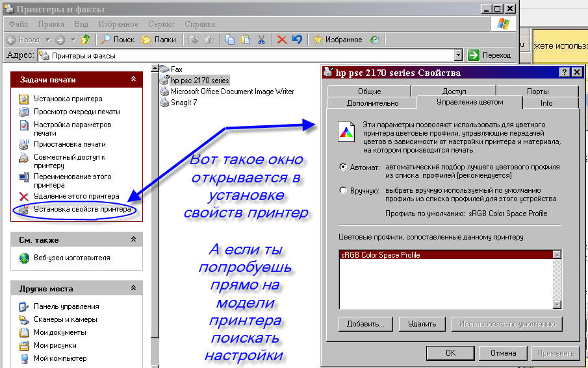Open the Правка menu
This screenshot has width=588, height=368.
coord(51,24)
